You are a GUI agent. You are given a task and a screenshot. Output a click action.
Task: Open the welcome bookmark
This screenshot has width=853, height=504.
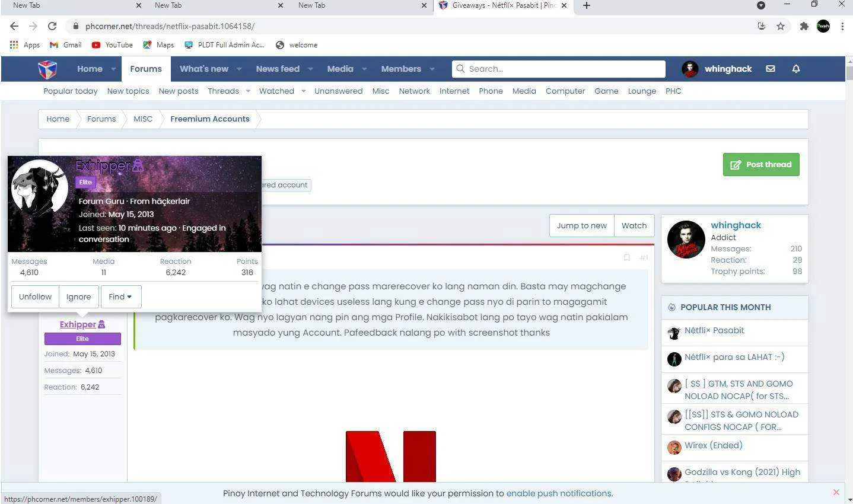coord(297,45)
